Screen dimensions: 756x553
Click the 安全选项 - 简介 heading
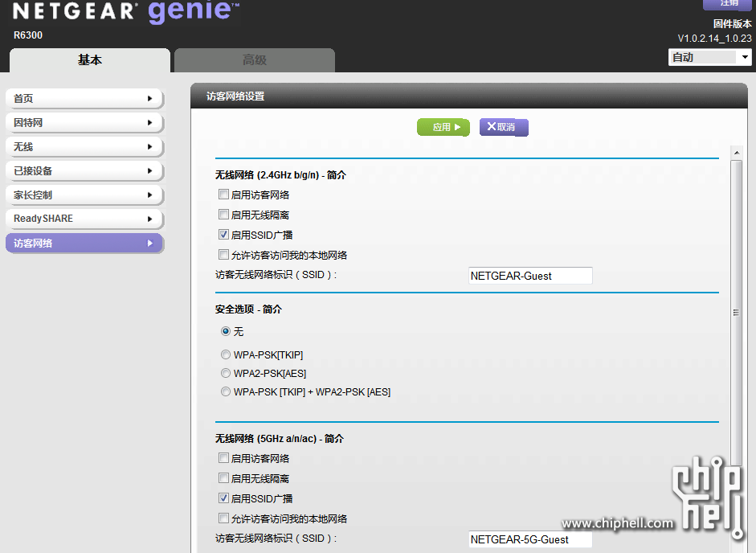[x=248, y=309]
